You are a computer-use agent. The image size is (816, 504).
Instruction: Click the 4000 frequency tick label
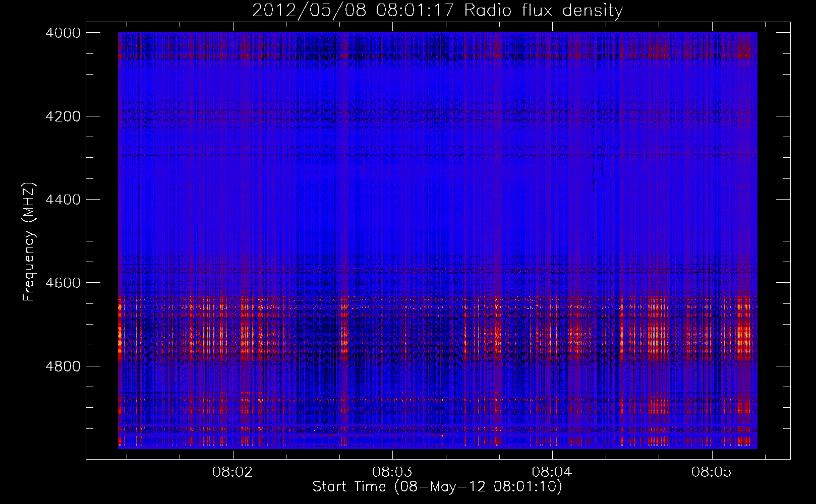(x=63, y=33)
